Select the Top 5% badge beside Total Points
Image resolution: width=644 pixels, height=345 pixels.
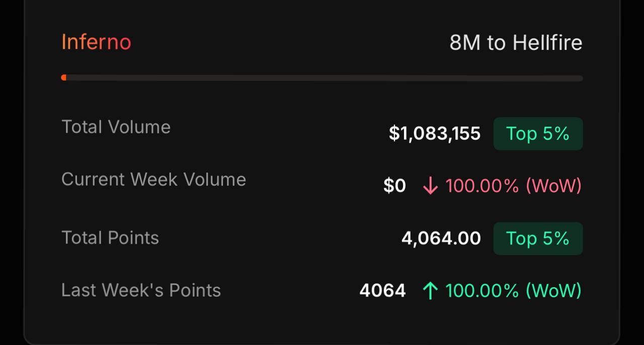[x=538, y=238]
